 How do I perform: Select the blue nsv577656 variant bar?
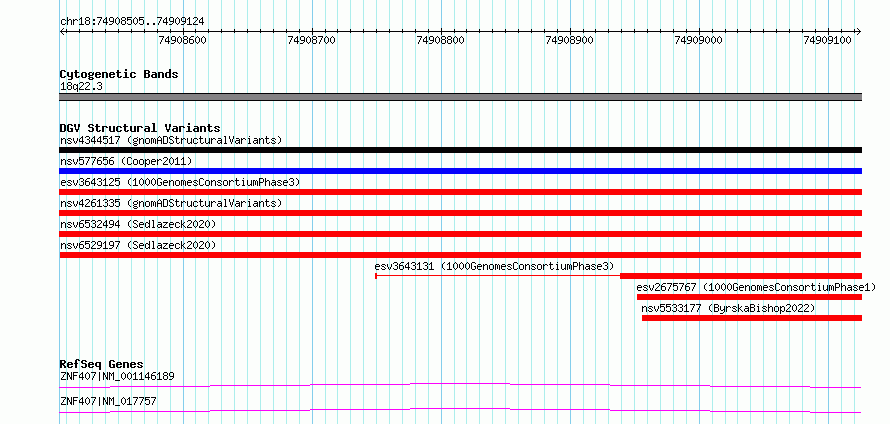point(461,171)
